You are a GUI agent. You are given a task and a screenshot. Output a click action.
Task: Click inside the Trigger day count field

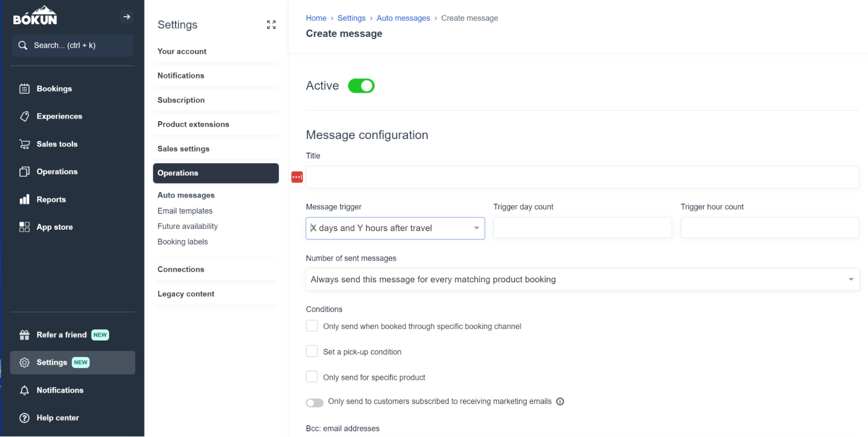click(x=582, y=227)
